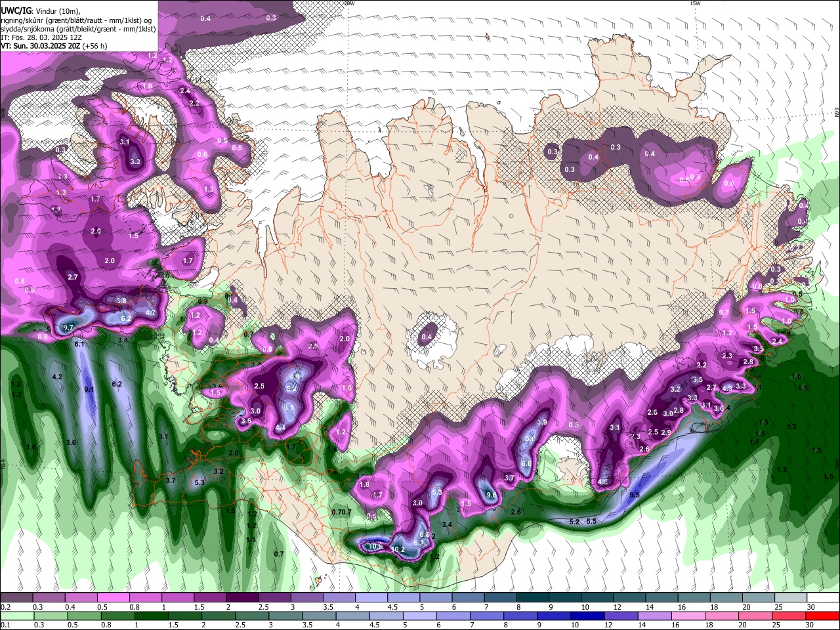Image resolution: width=840 pixels, height=630 pixels.
Task: Select the deep blue rain swatch for 10–12
Action: pos(587,616)
